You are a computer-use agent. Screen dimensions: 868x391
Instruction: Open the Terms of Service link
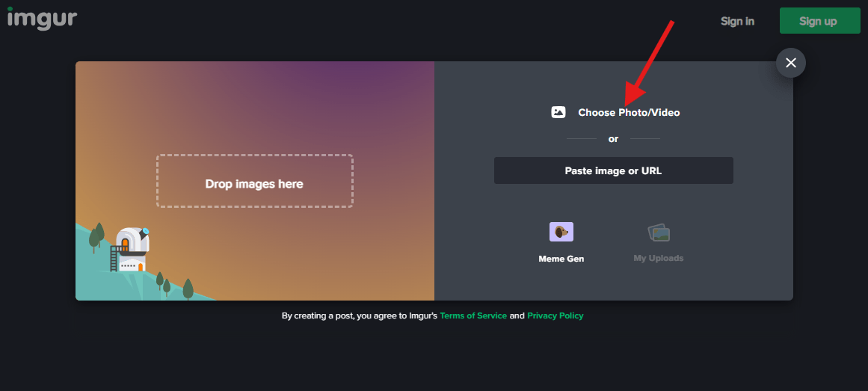[473, 316]
